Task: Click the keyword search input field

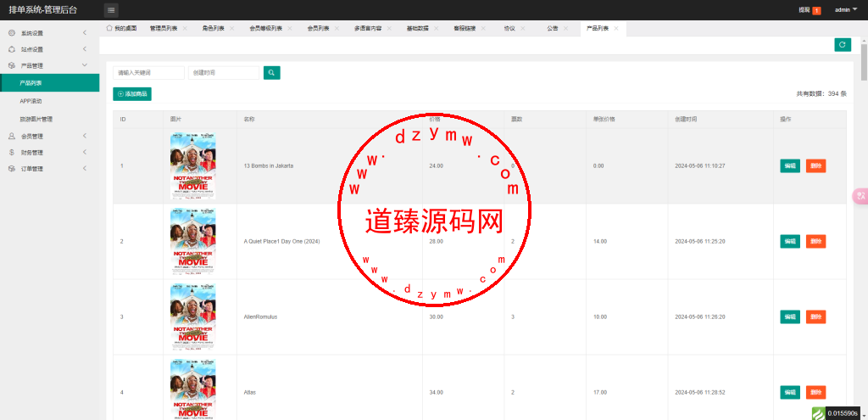Action: click(148, 73)
